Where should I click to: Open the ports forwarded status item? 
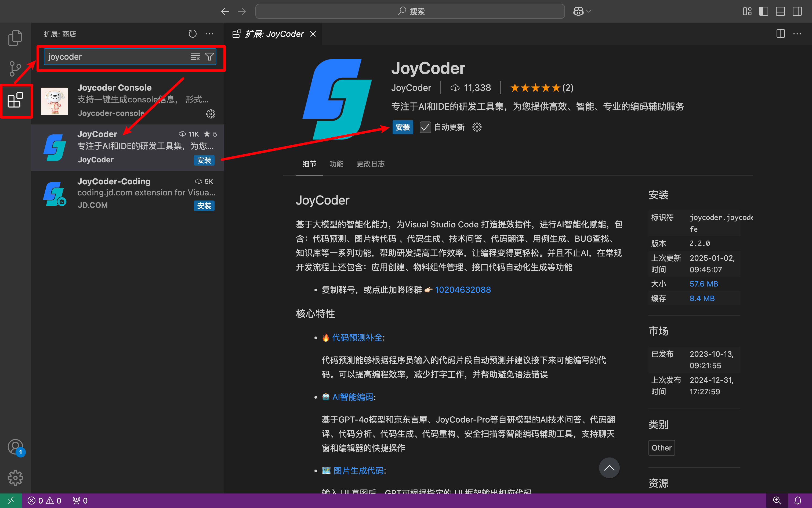[x=80, y=500]
